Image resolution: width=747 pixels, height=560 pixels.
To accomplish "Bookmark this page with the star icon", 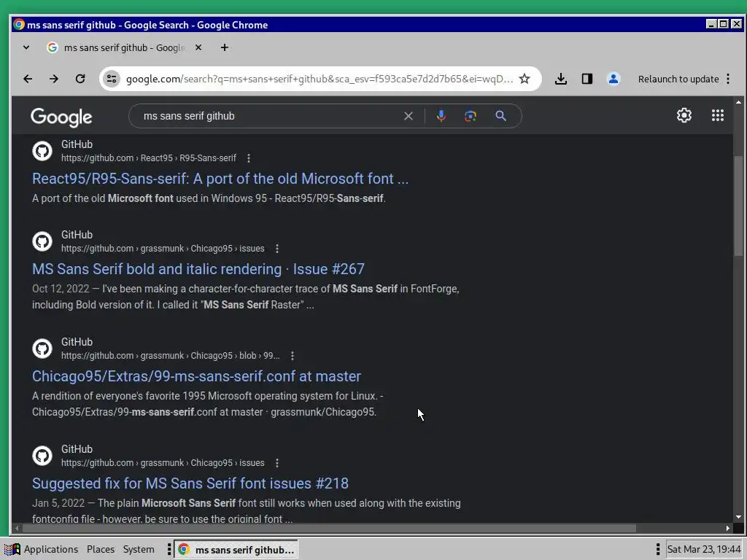I will pos(525,79).
